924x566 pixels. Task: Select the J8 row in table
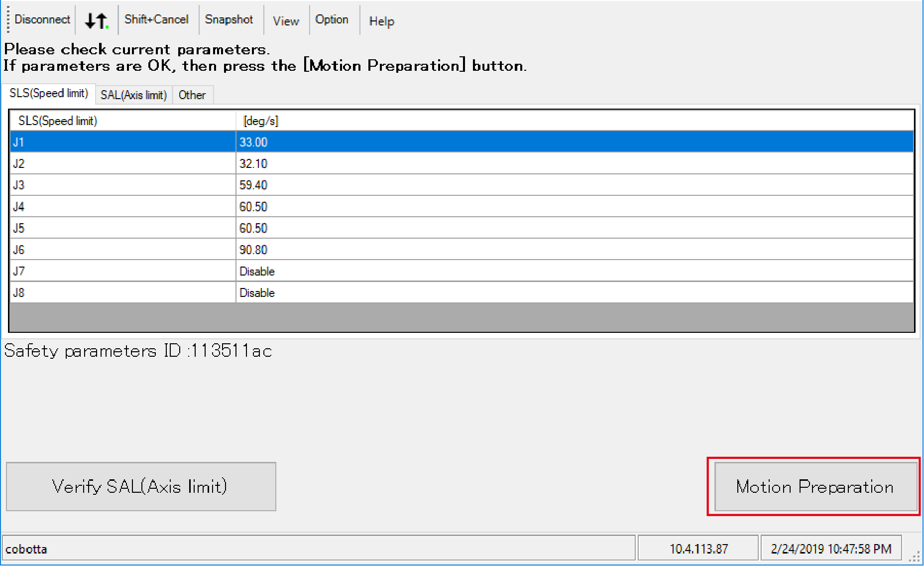(122, 292)
